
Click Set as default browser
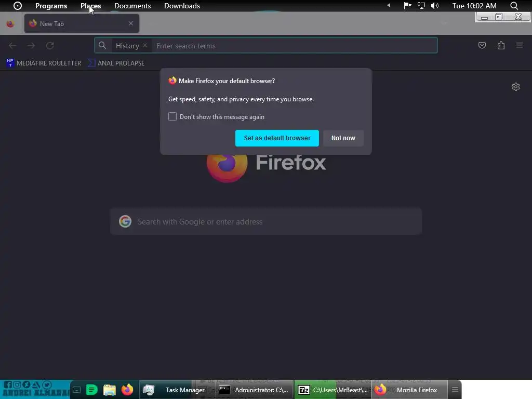277,138
